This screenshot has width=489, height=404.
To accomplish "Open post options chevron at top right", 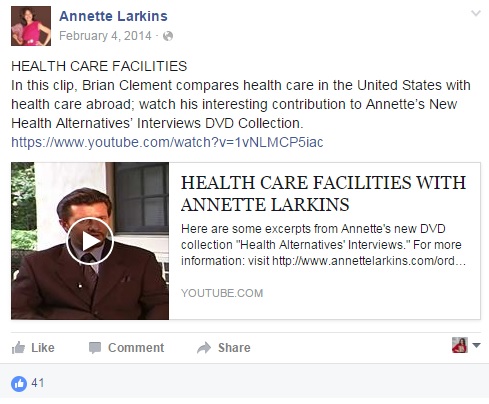I will 476,13.
